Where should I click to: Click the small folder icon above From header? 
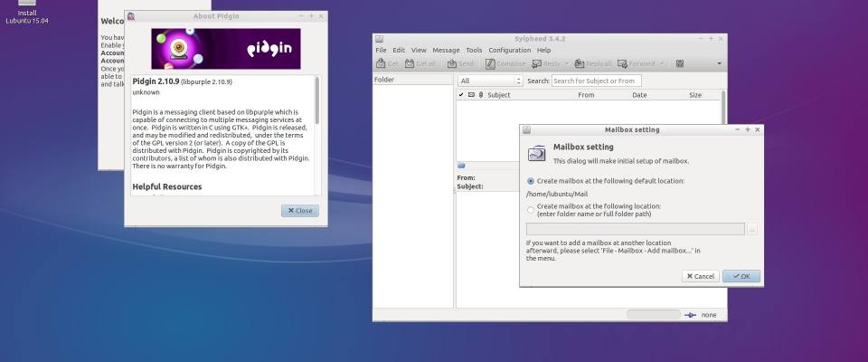(x=461, y=166)
